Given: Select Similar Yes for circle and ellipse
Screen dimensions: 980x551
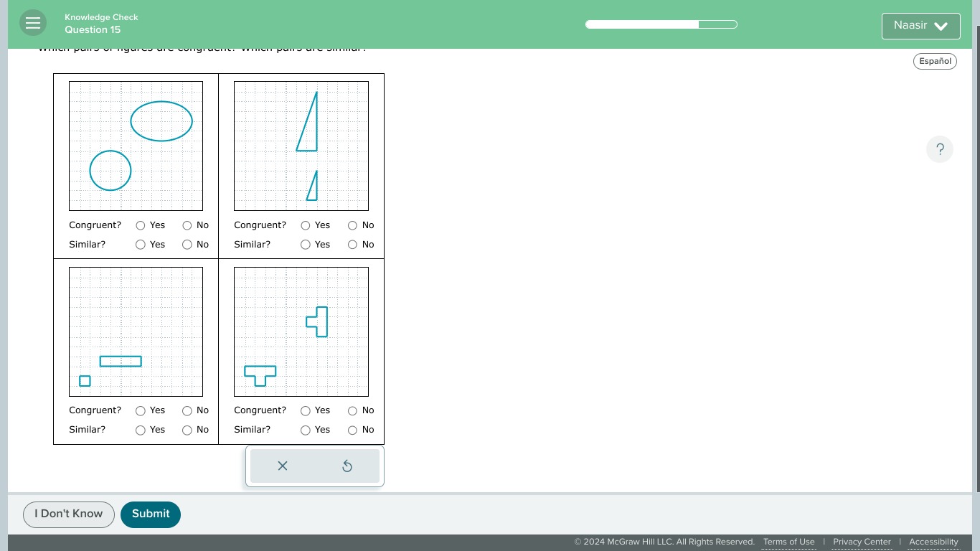Looking at the screenshot, I should tap(141, 245).
